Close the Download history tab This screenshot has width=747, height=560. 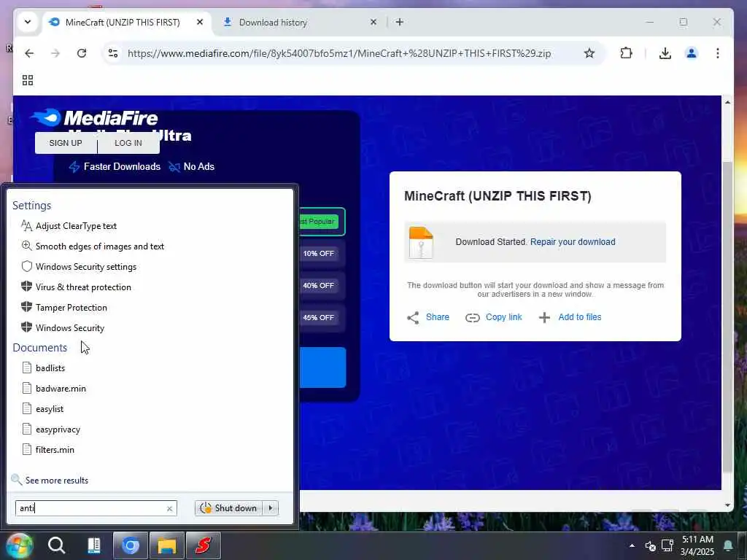click(373, 23)
